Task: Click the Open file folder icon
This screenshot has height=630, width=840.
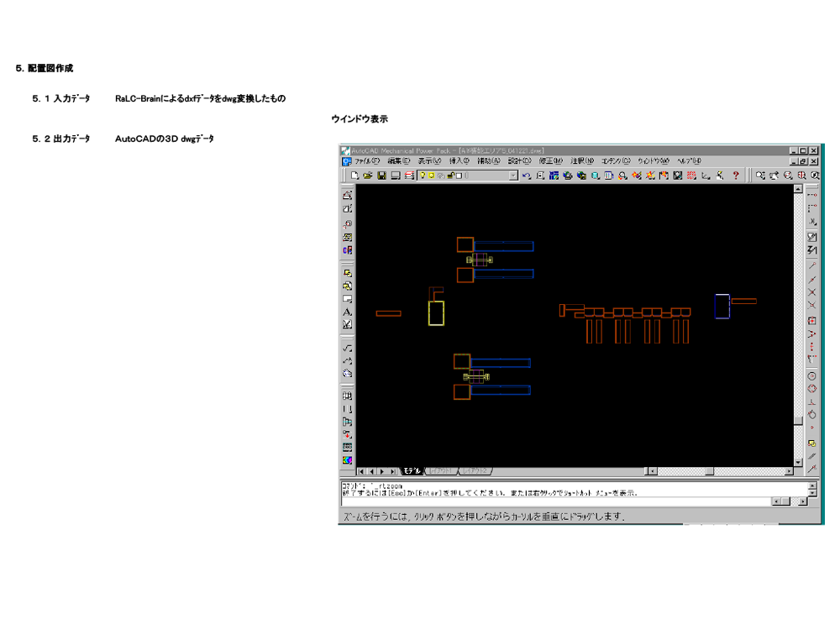Action: [x=368, y=176]
